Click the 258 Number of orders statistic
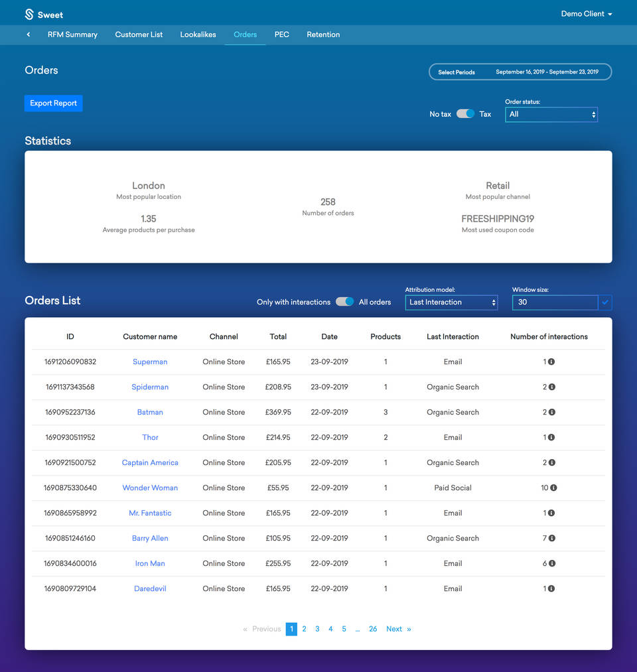Image resolution: width=637 pixels, height=672 pixels. point(328,202)
